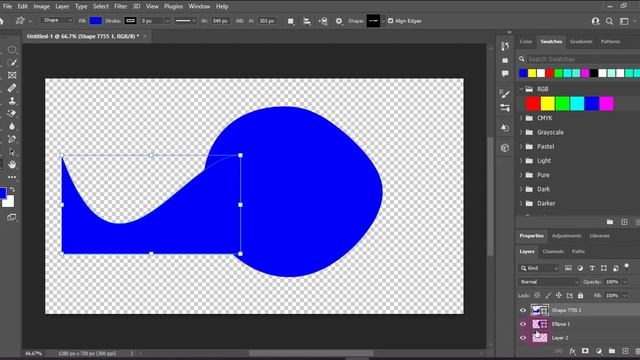Switch to the Adjustments tab
This screenshot has height=360, width=640.
pos(566,236)
